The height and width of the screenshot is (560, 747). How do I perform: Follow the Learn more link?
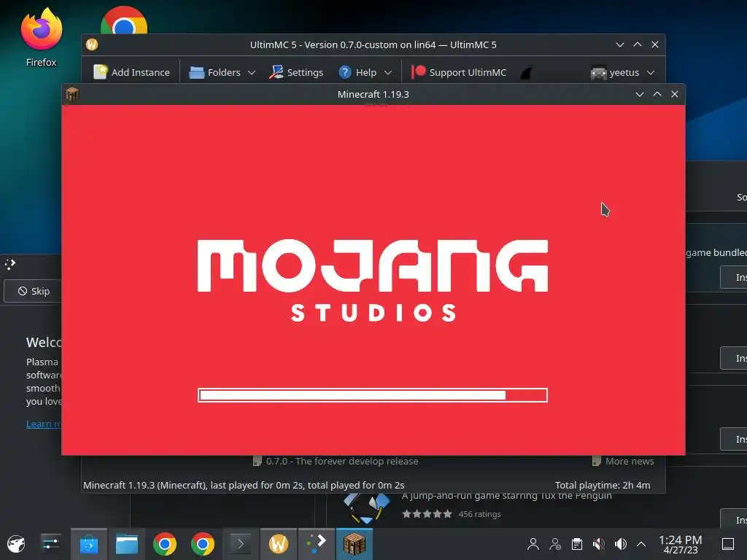[x=44, y=424]
